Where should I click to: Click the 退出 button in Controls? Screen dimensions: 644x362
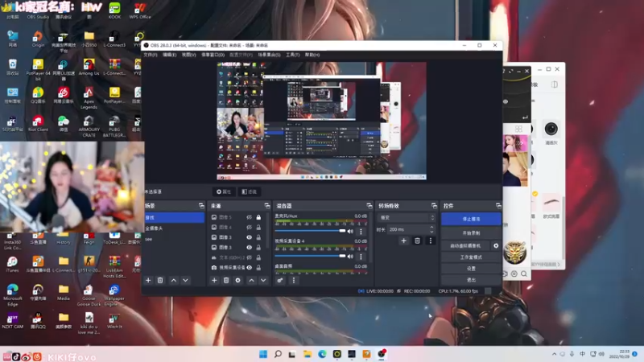pos(471,280)
